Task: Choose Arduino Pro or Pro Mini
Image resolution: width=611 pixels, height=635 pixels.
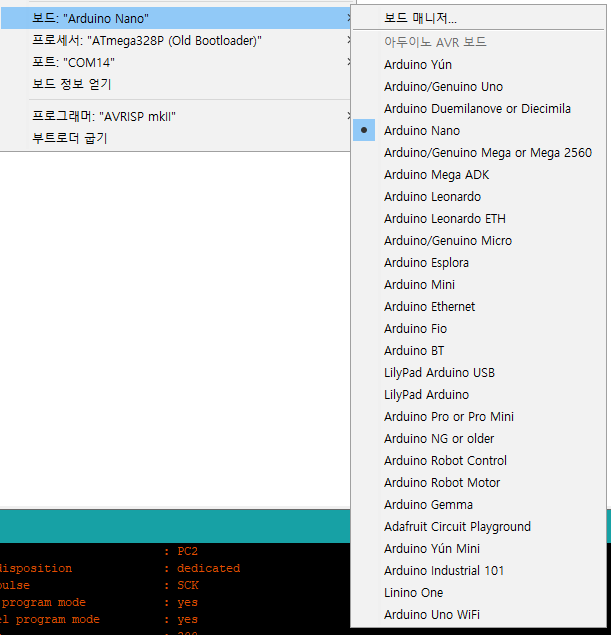Action: pos(479,416)
